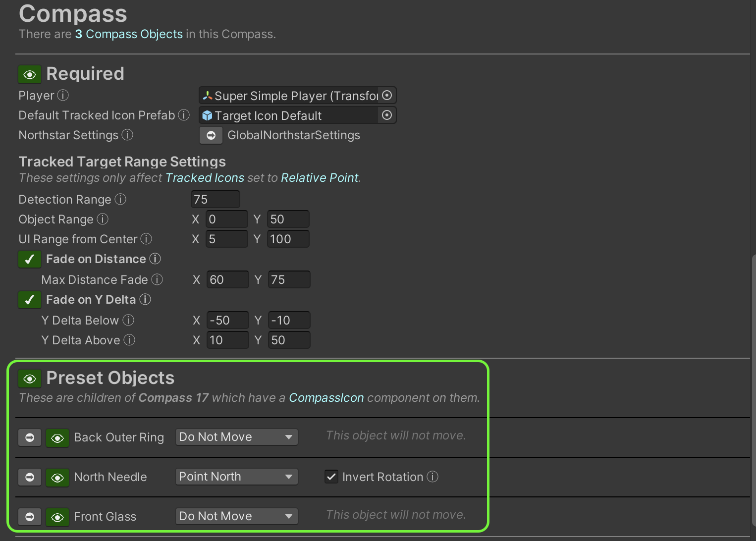
Task: Click the go-to arrow for Front Glass
Action: (x=30, y=517)
